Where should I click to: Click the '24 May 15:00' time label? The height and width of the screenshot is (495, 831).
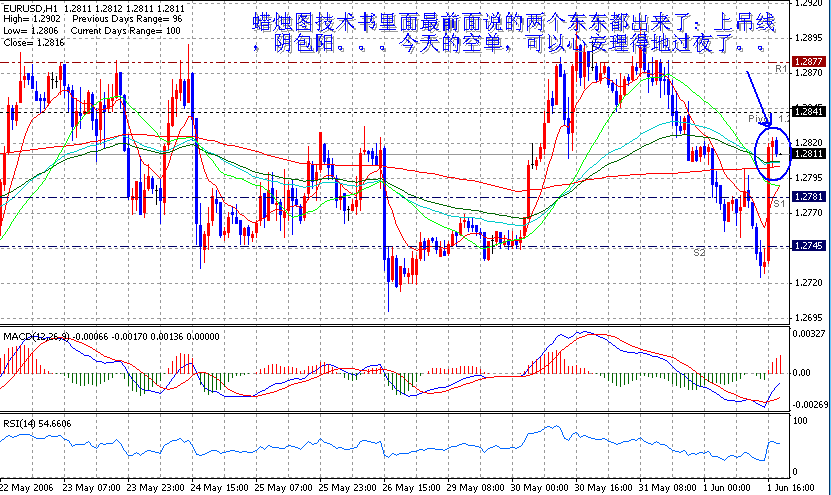click(219, 488)
